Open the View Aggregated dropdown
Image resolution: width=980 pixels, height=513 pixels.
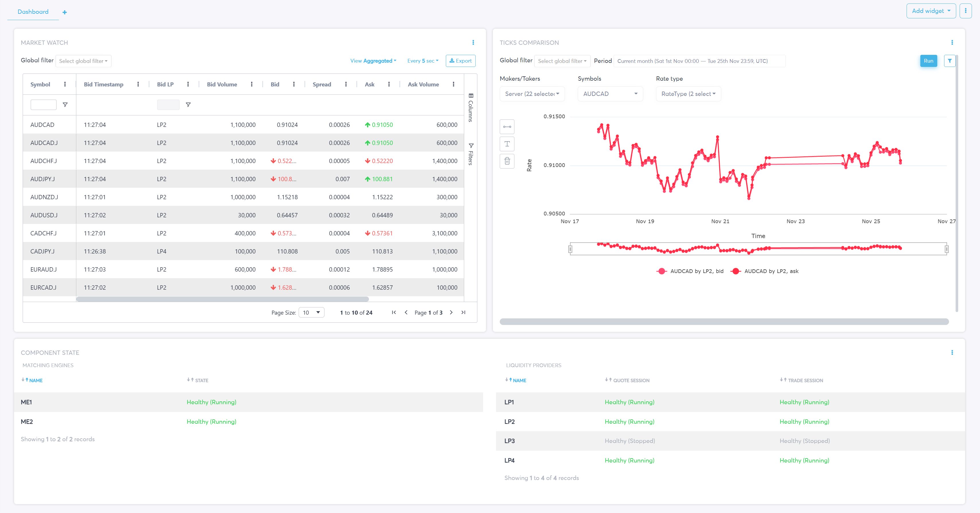[x=373, y=61]
